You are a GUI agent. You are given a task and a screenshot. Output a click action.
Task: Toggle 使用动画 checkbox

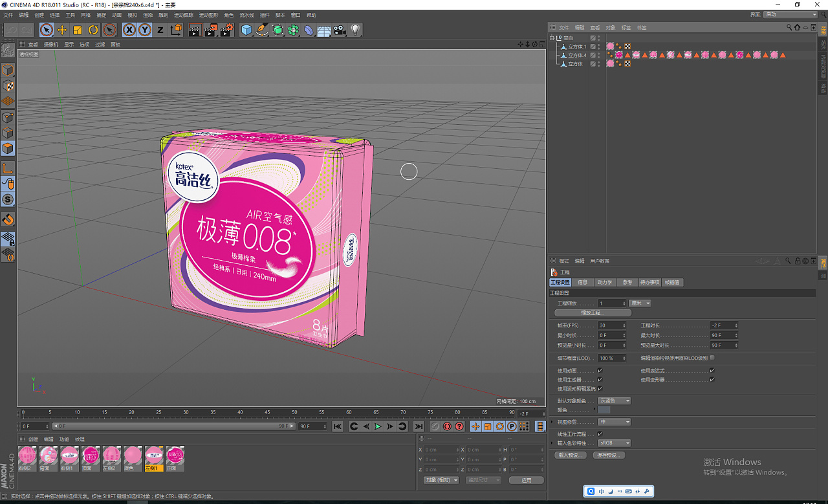pos(600,371)
